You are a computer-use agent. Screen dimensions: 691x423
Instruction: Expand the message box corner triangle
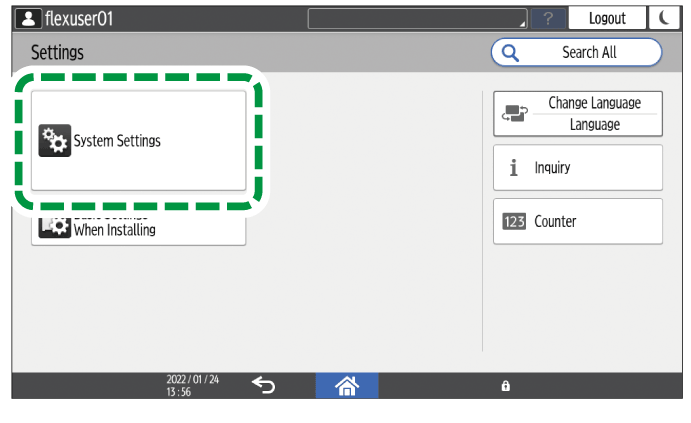pyautogui.click(x=521, y=24)
